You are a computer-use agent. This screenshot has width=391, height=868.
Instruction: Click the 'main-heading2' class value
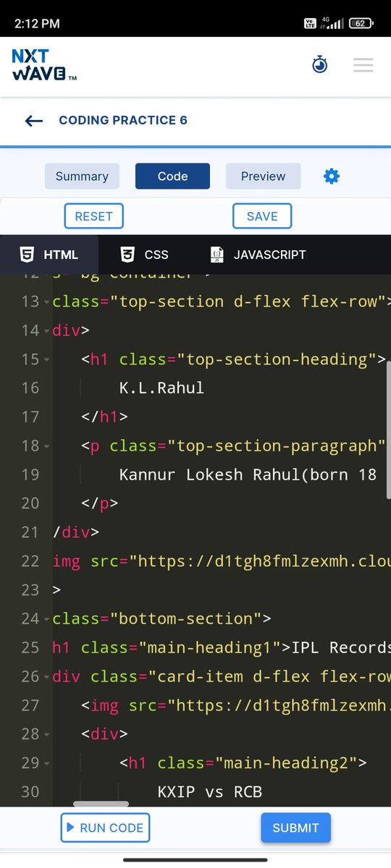click(286, 763)
